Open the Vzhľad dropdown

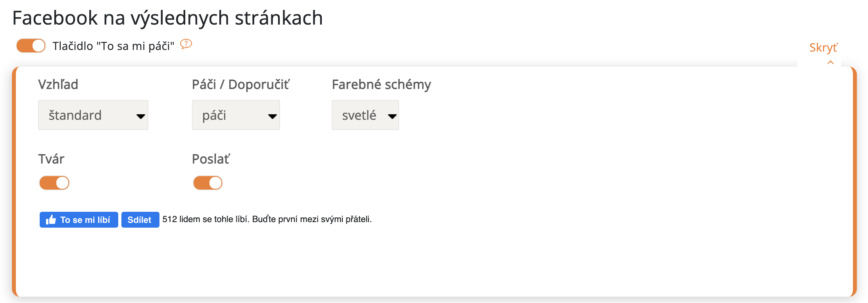[93, 115]
